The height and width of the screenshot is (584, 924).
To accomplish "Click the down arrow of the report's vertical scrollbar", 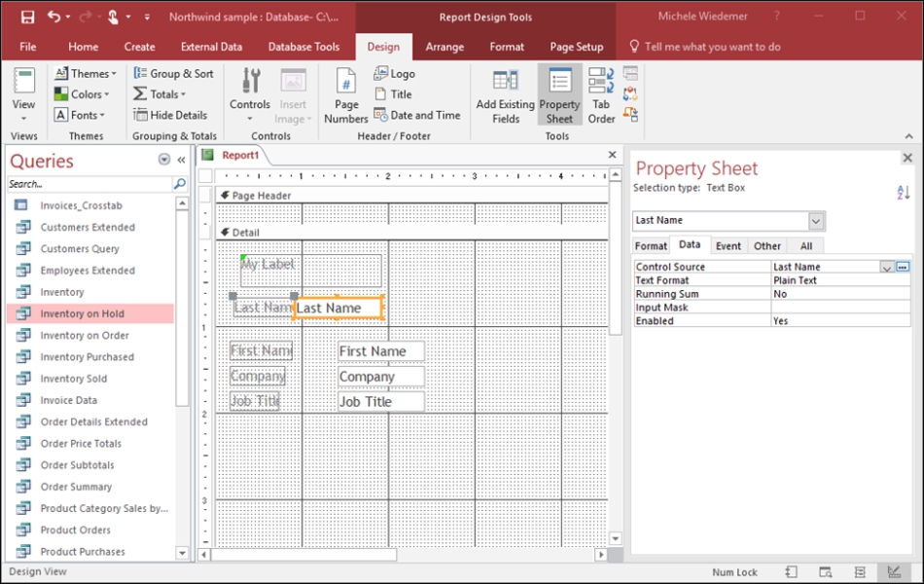I will point(616,538).
